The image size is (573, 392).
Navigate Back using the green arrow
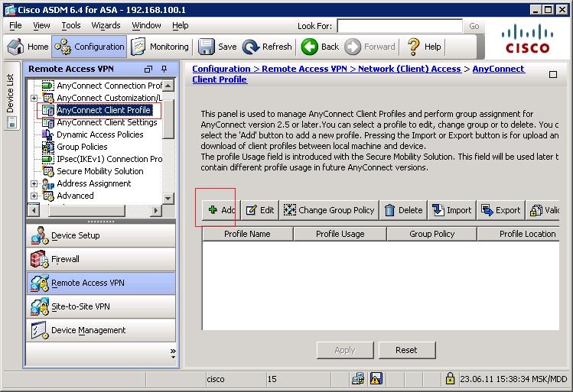(320, 47)
